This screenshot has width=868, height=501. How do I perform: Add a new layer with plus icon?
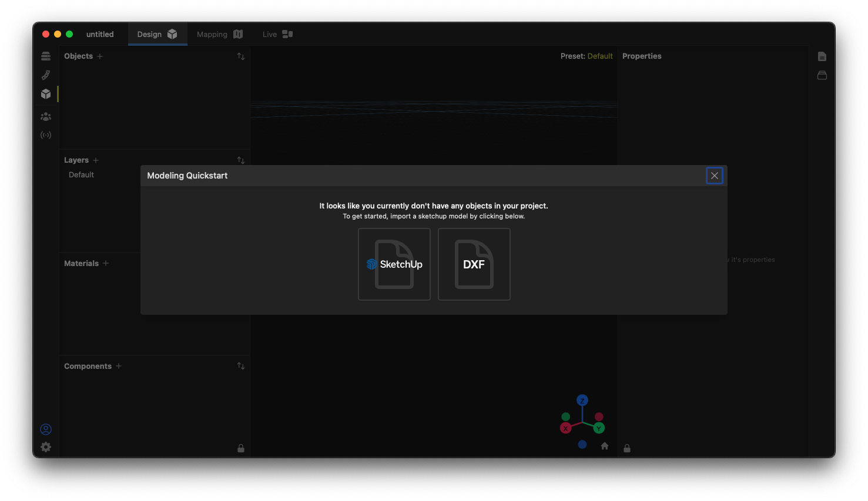[96, 160]
